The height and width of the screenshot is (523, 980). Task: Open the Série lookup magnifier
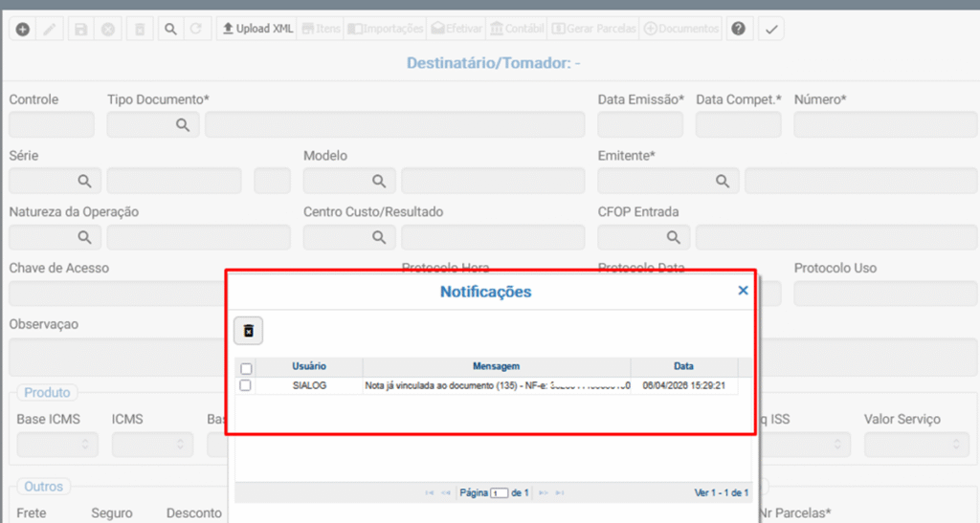pyautogui.click(x=85, y=181)
